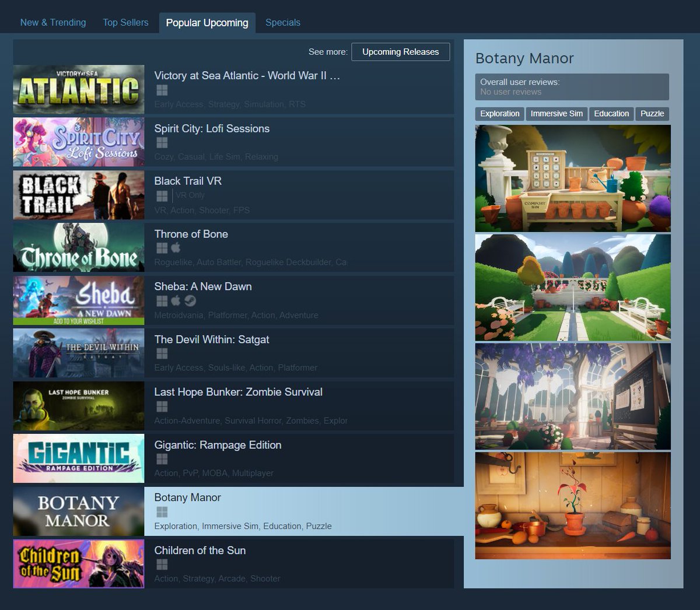Open the Black Trail VR capsule image
This screenshot has width=700, height=610.
79,195
